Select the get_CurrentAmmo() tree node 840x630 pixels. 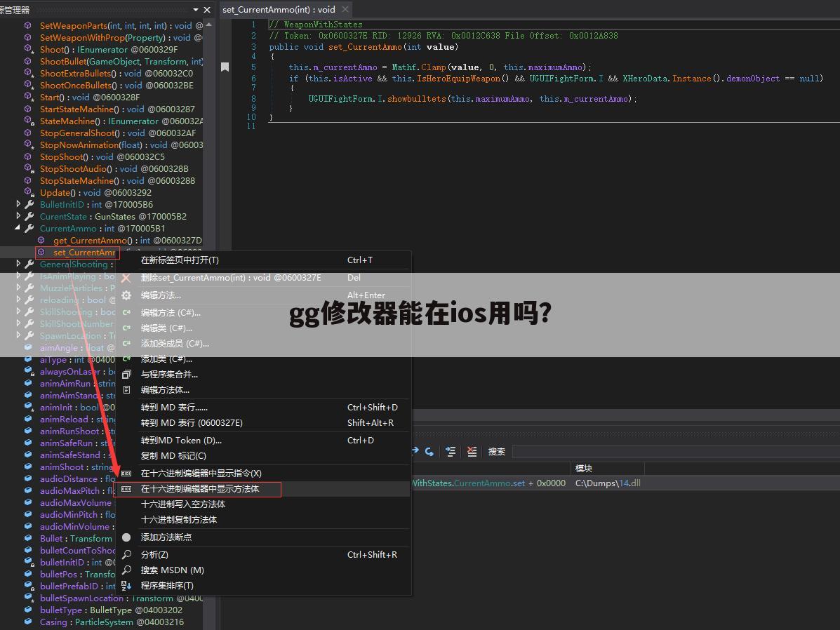coord(128,241)
